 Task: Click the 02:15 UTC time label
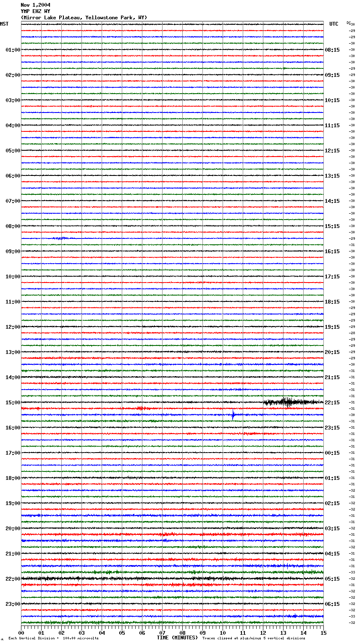point(332,503)
